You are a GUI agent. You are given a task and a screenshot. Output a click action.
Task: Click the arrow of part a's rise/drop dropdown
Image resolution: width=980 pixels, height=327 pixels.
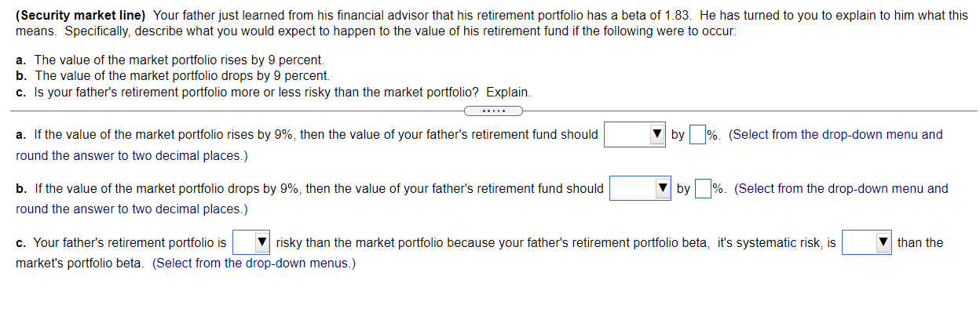pyautogui.click(x=658, y=135)
